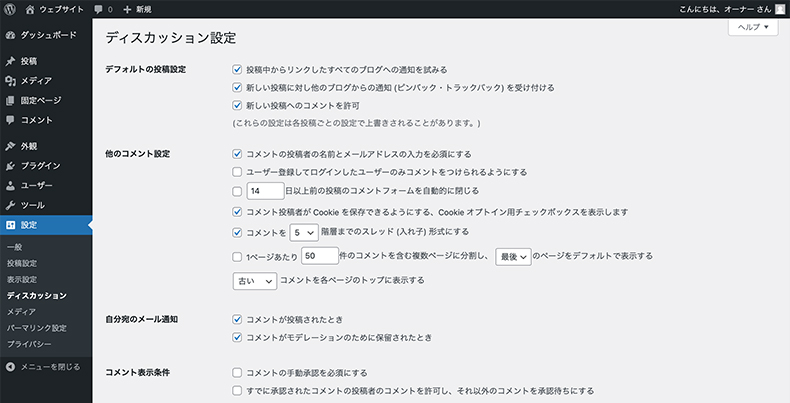Toggle pingback/trackback acceptance checkbox
The image size is (790, 403).
237,88
